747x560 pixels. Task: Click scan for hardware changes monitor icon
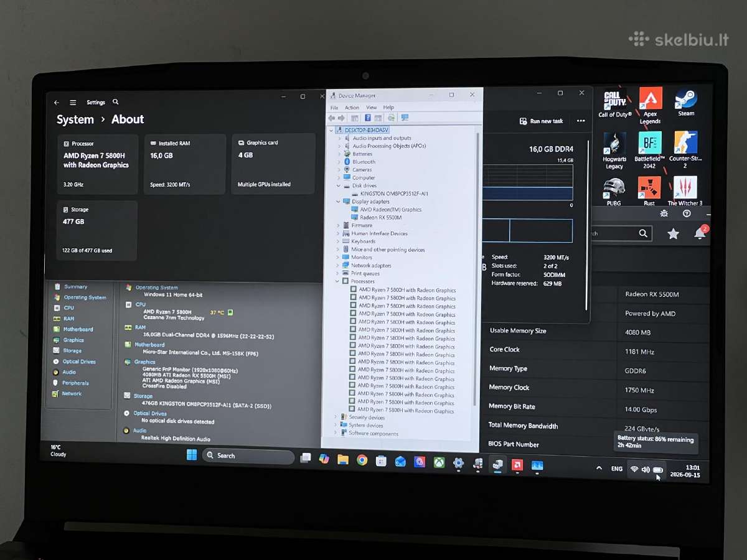[405, 118]
